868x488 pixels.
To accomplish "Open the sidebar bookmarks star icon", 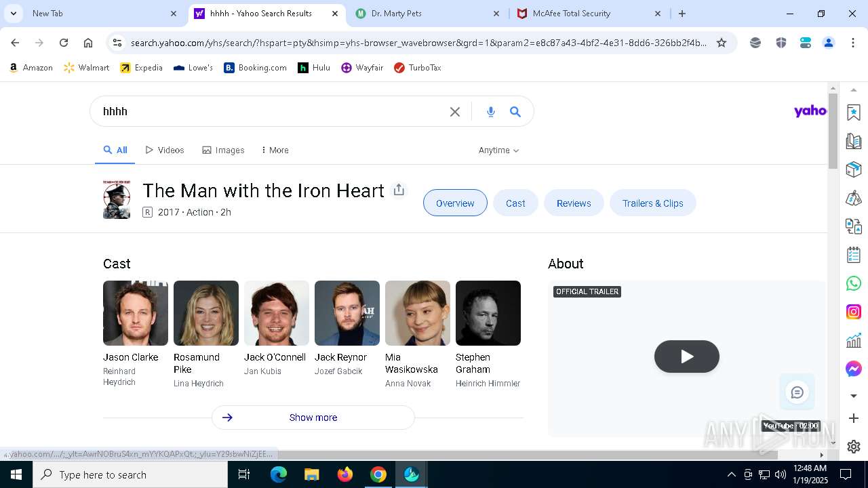I will [x=854, y=113].
